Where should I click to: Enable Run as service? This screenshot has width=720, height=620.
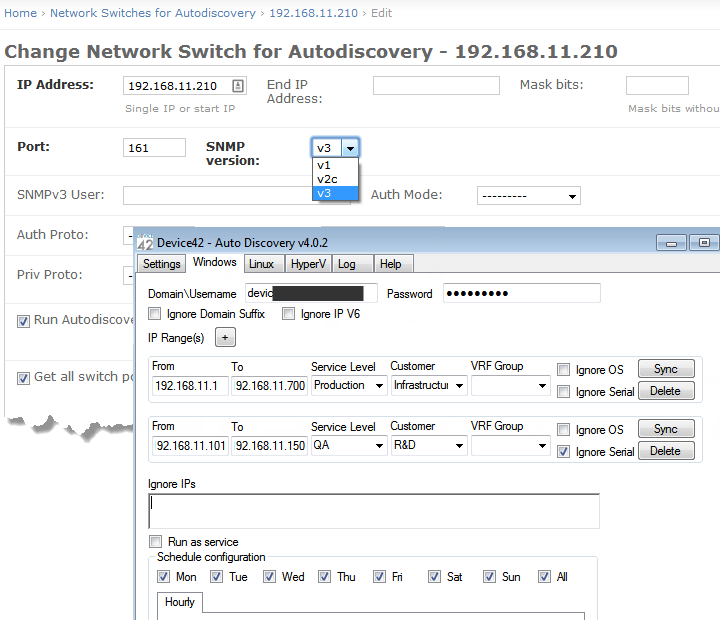[156, 541]
